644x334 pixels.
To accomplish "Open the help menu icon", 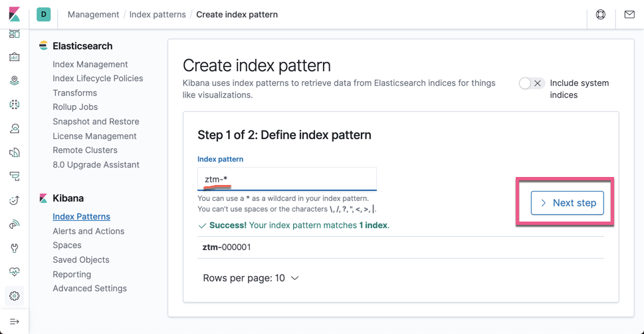I will [601, 14].
